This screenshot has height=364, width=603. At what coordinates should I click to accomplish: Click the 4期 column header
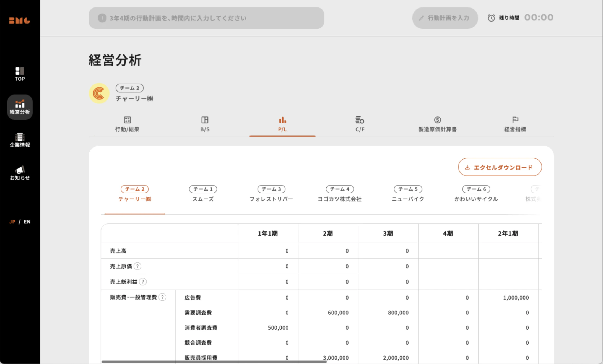[448, 233]
